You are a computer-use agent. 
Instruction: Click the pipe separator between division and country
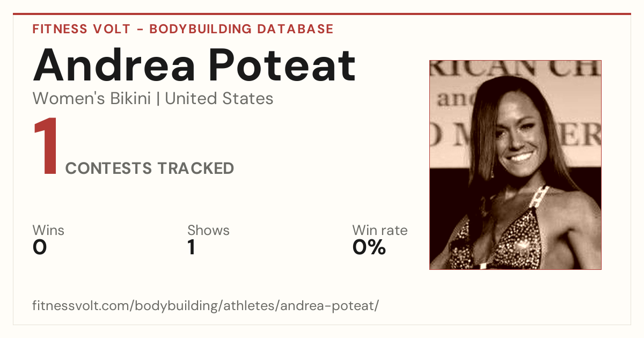[158, 99]
